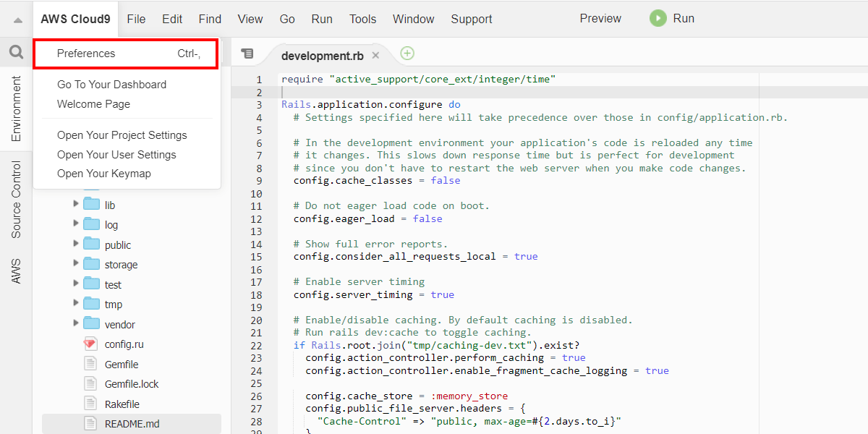The width and height of the screenshot is (868, 434).
Task: Select Rakefile in file tree
Action: (122, 404)
